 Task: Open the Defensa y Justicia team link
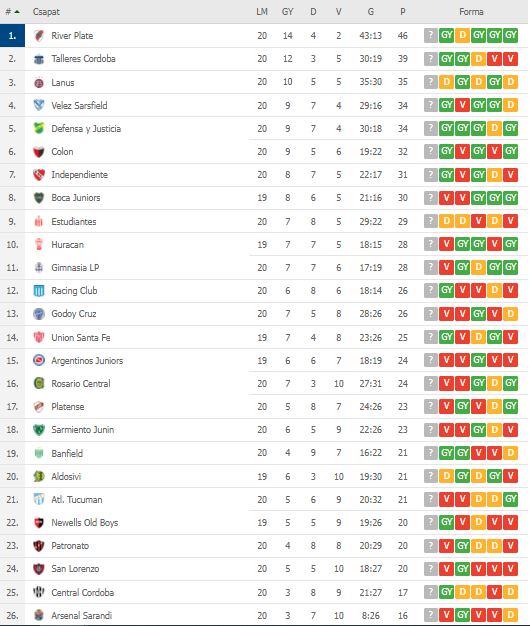pos(86,129)
